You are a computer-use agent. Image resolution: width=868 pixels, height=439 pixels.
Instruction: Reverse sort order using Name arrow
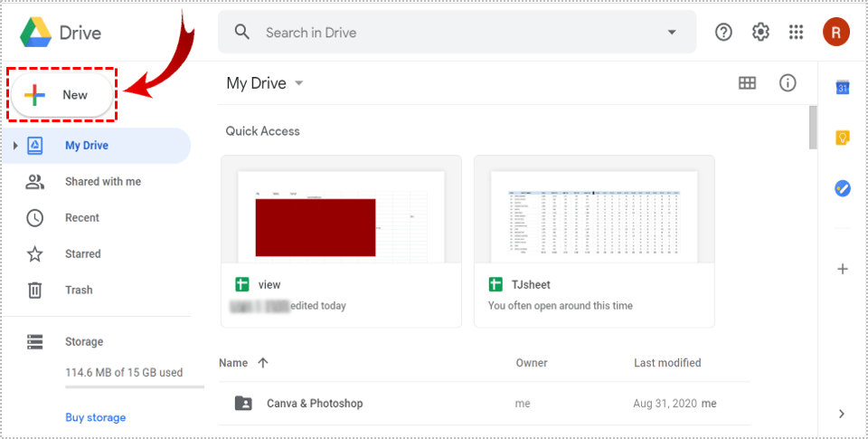click(263, 363)
